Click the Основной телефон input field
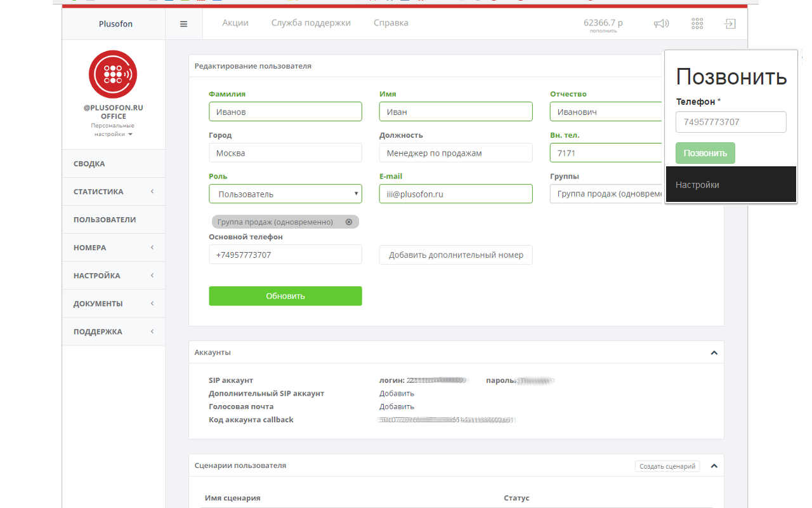The height and width of the screenshot is (508, 812). click(285, 255)
